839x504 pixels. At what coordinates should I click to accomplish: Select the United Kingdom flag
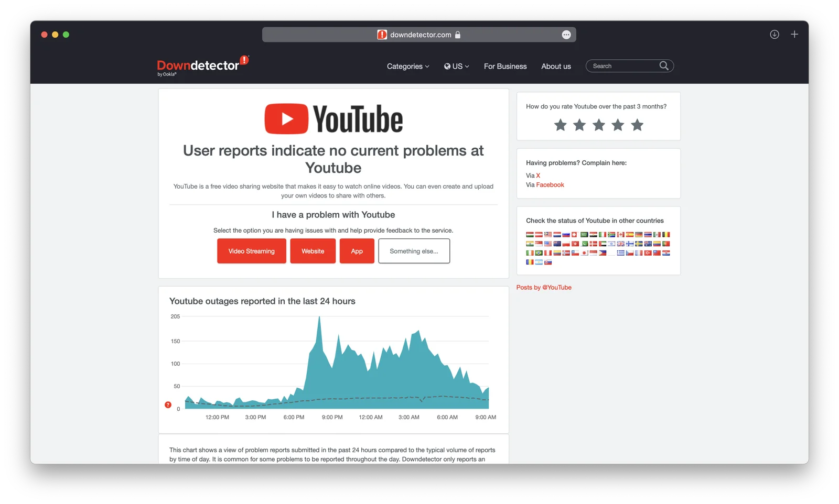(x=621, y=244)
